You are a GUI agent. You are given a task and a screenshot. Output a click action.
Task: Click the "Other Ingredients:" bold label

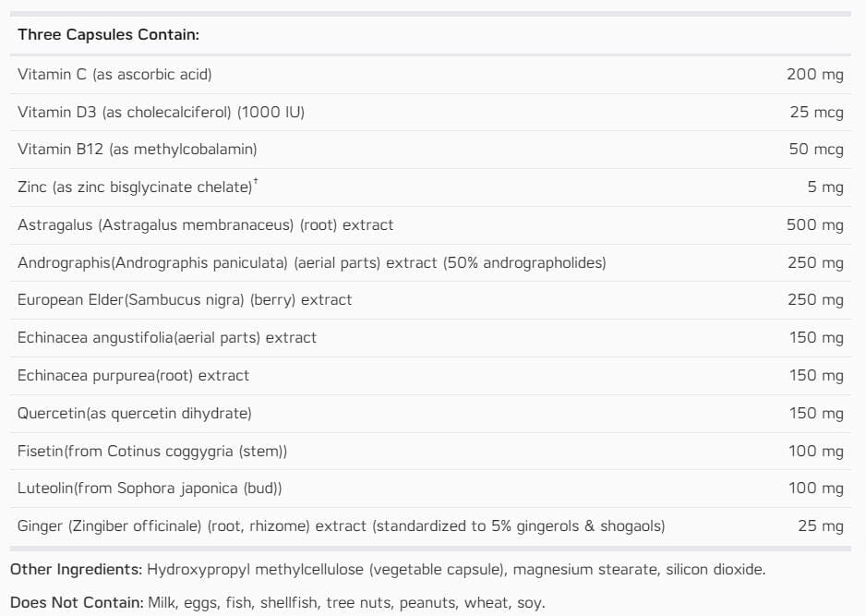coord(76,569)
